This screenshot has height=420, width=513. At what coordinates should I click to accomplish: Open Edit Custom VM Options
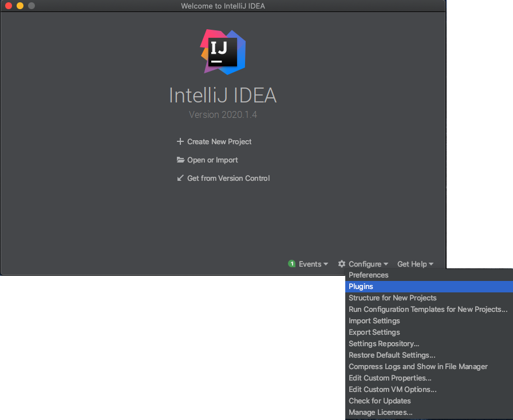pyautogui.click(x=429, y=389)
